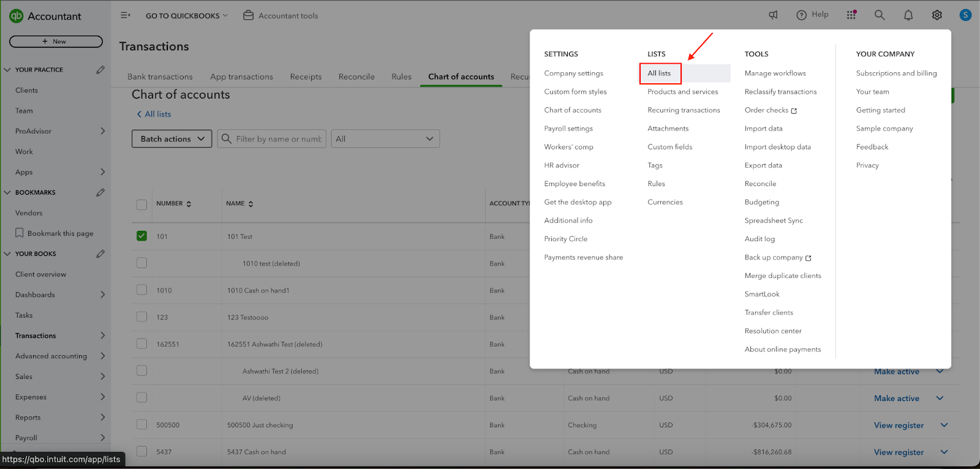Check the Ashwathi Test 2 row checkbox
This screenshot has height=469, width=980.
click(141, 370)
